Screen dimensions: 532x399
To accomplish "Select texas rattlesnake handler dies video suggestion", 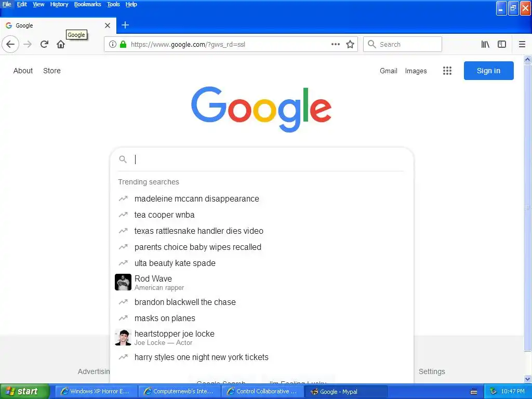I will pyautogui.click(x=262, y=231).
